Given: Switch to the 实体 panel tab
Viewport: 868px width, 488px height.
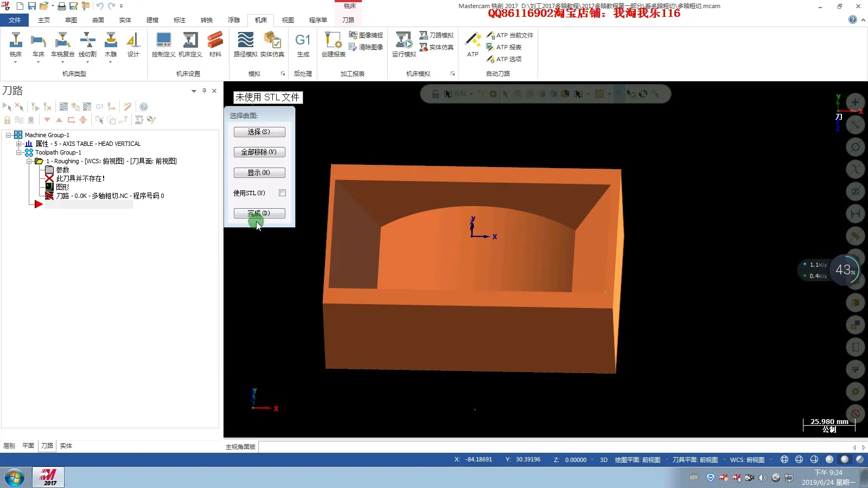Looking at the screenshot, I should [66, 446].
